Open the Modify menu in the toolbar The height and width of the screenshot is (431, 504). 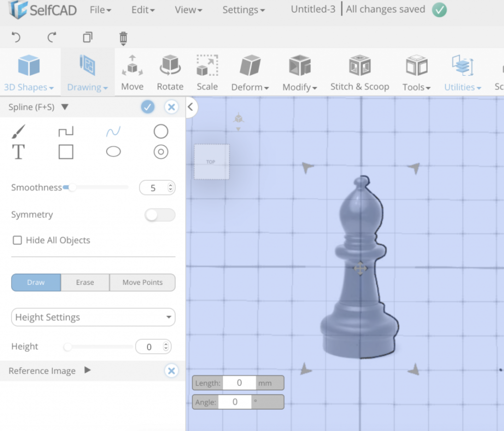click(299, 72)
